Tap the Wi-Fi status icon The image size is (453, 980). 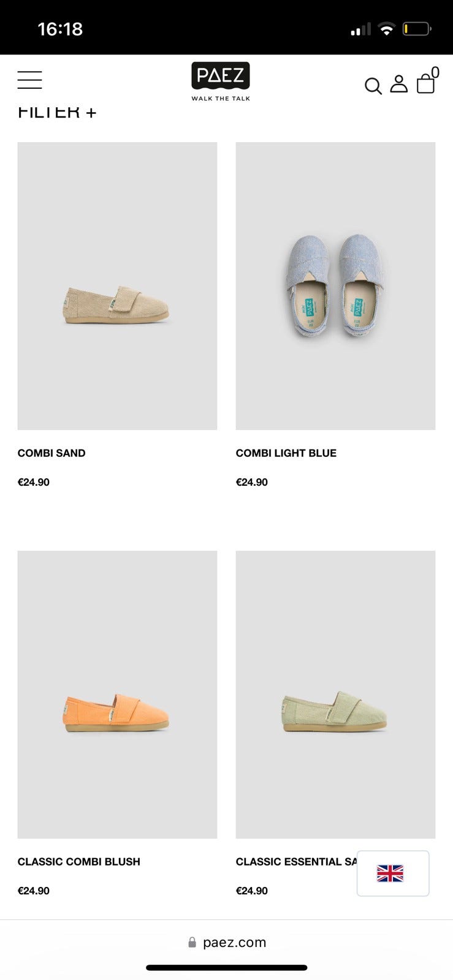pos(386,29)
